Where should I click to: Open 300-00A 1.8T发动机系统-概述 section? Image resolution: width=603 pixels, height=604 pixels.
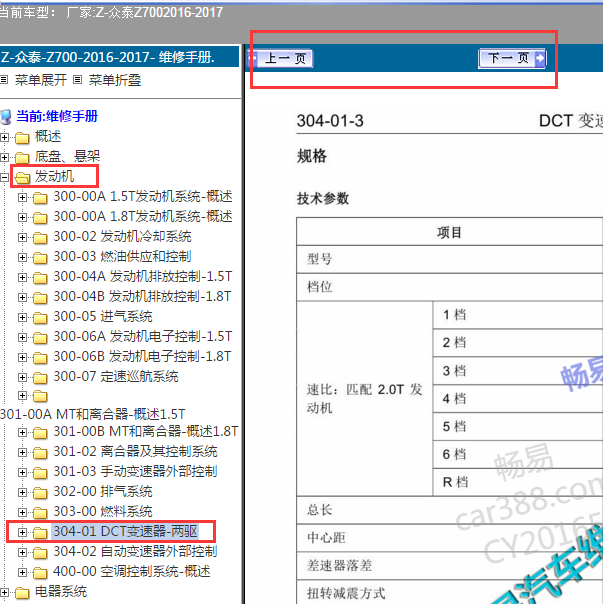pos(143,216)
